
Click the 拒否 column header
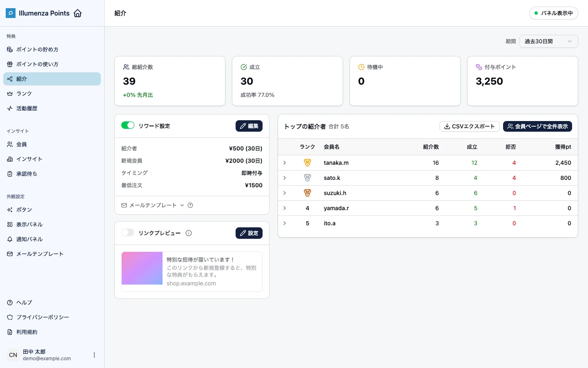pyautogui.click(x=511, y=147)
